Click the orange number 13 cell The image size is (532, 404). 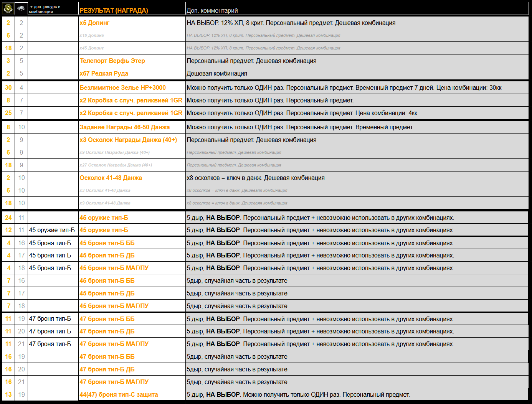pos(8,394)
